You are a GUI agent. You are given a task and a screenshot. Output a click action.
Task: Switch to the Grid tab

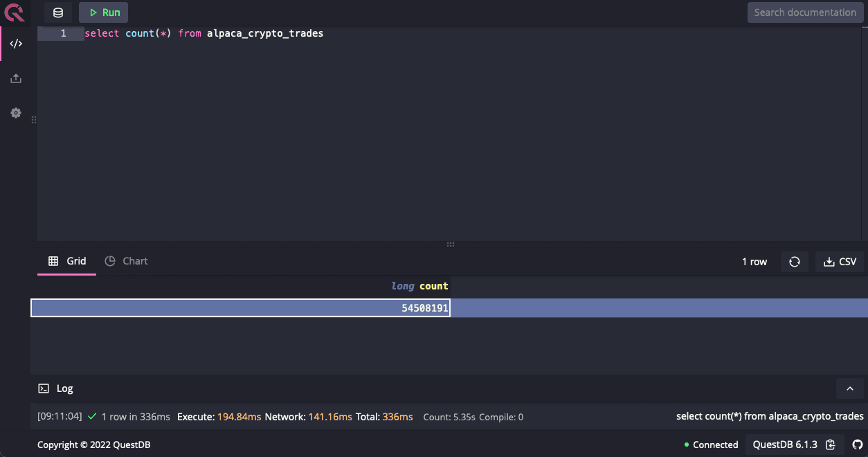point(67,261)
